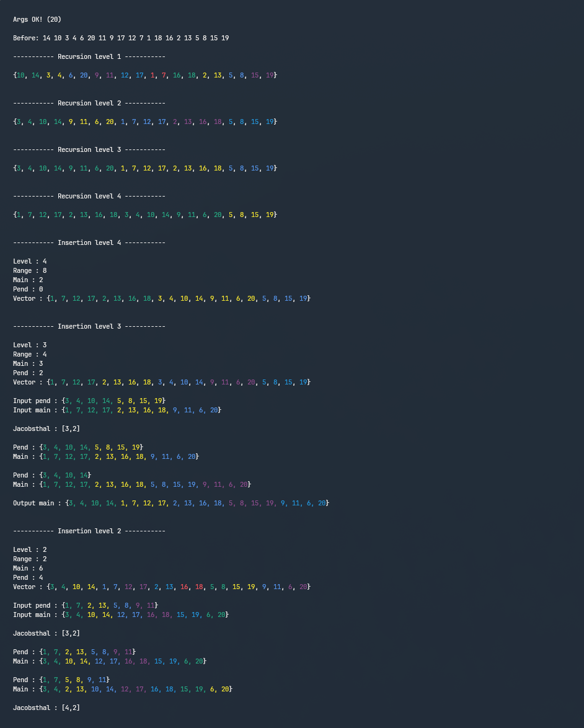Select the 'Insertion level 4' header text
584x728 pixels.
89,242
